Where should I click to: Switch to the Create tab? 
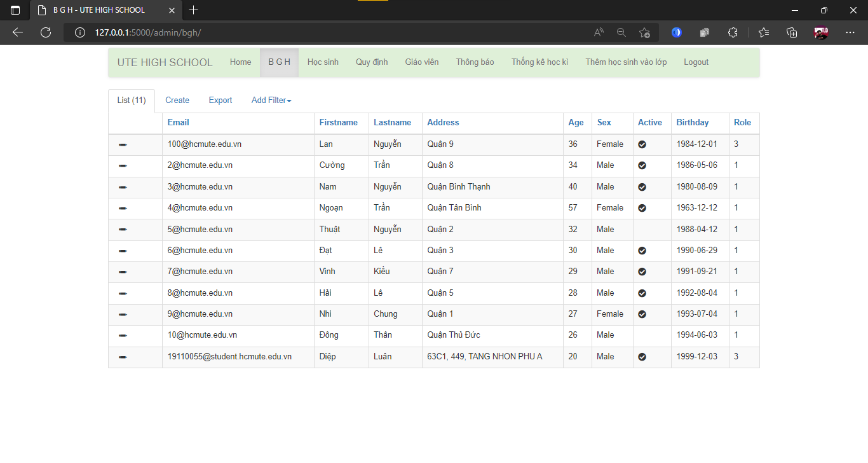coord(177,100)
